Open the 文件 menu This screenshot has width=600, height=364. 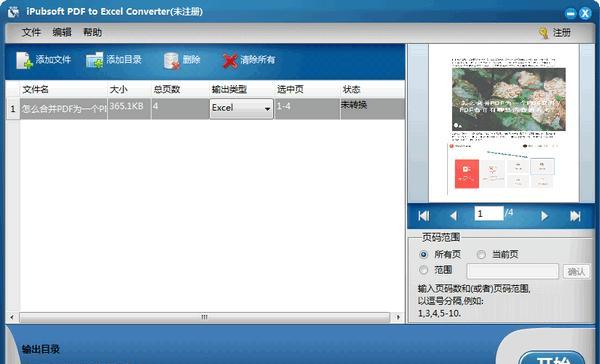[31, 33]
